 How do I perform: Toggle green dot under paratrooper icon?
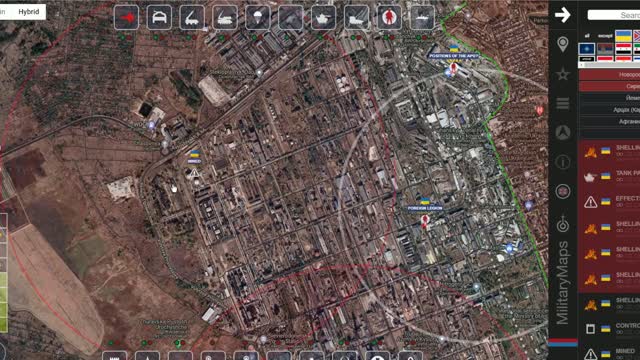pos(254,37)
